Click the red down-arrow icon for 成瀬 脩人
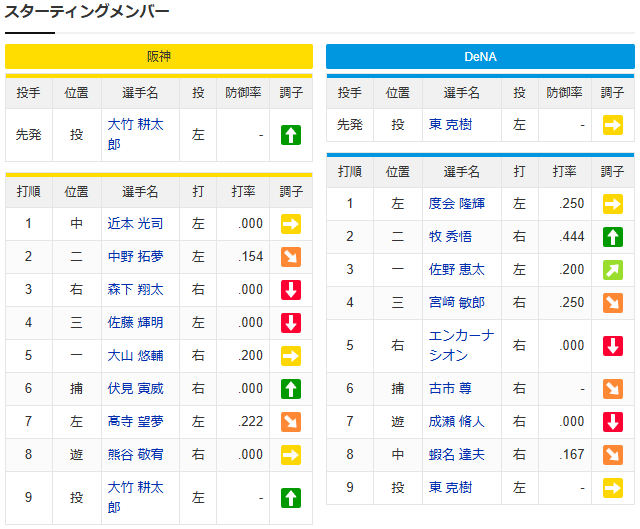This screenshot has width=640, height=529. click(613, 422)
